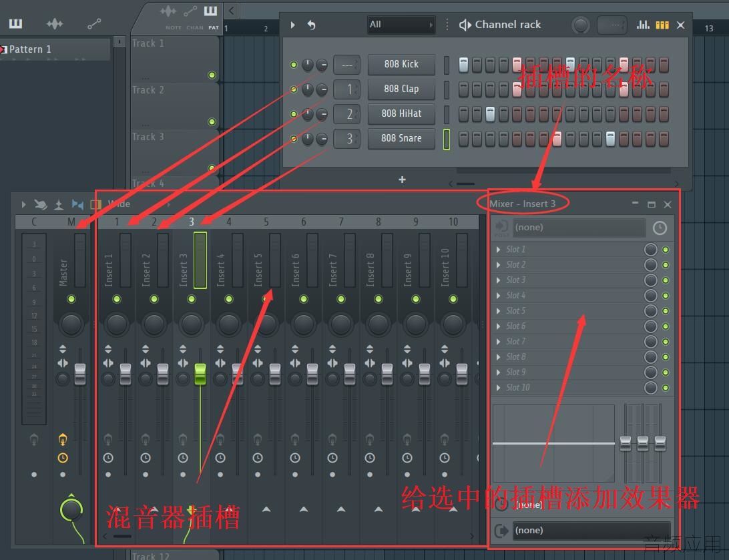The image size is (729, 560).
Task: Open Channel rack options arrow menu
Action: pyautogui.click(x=292, y=25)
